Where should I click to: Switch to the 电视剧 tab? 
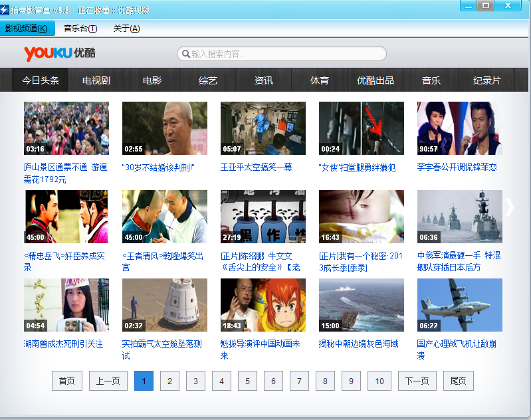96,80
